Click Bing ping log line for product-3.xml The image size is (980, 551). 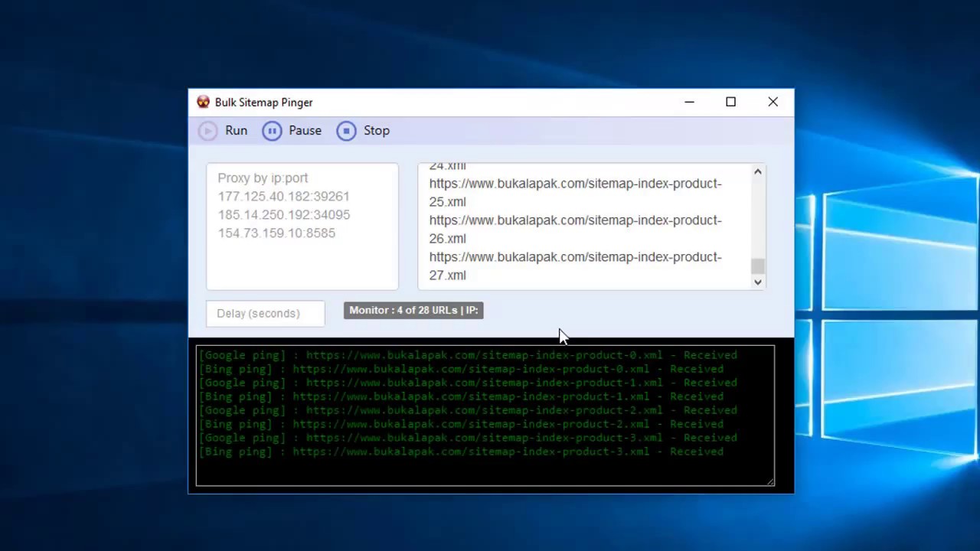pyautogui.click(x=461, y=452)
